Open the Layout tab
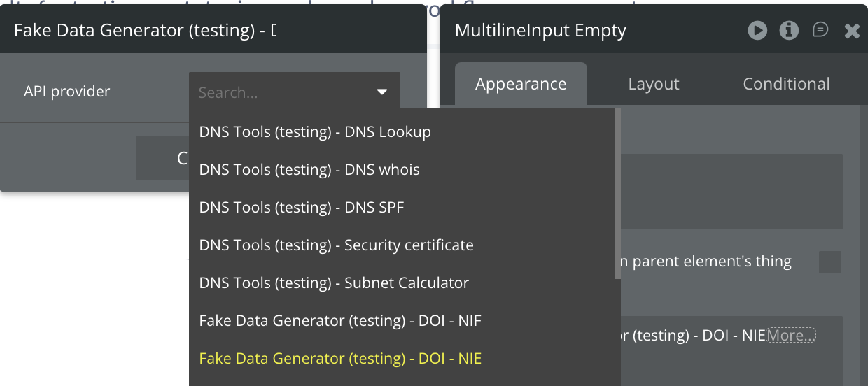The image size is (868, 386). coord(654,85)
